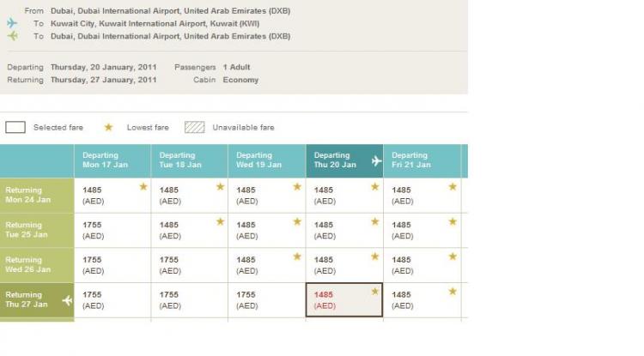Open the Departing Mon 17 Jan column header
This screenshot has height=356, width=644.
[x=112, y=160]
